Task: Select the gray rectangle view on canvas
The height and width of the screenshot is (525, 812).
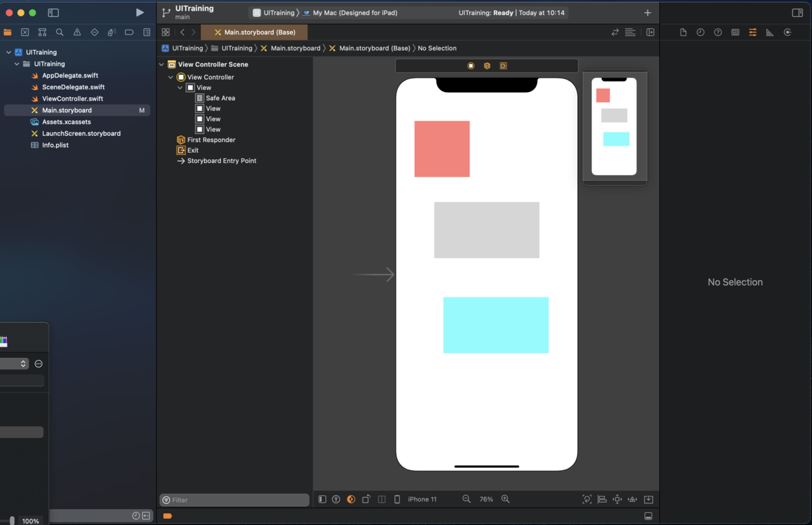Action: 487,230
